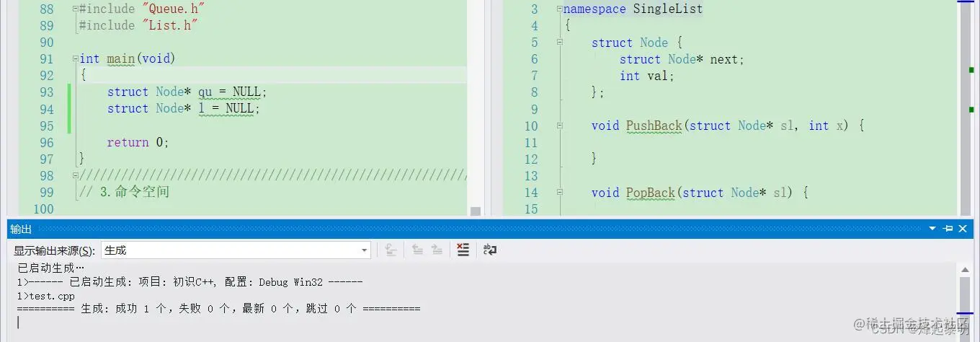This screenshot has width=980, height=342.
Task: Click line number 93 in left editor
Action: tap(46, 92)
